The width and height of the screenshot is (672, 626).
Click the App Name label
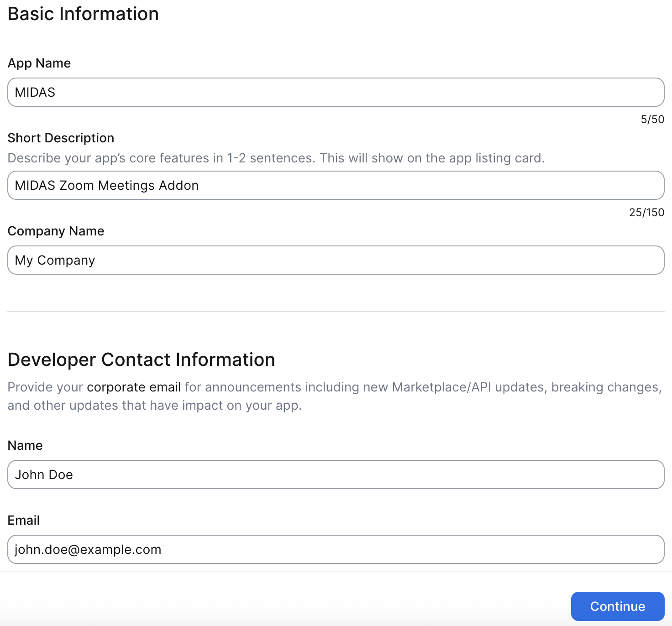click(39, 63)
